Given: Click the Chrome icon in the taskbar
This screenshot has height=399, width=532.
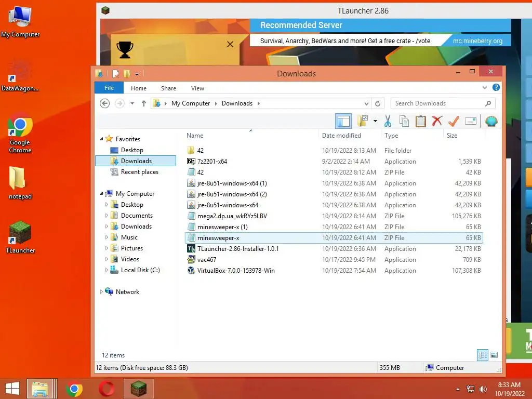Looking at the screenshot, I should tap(74, 389).
